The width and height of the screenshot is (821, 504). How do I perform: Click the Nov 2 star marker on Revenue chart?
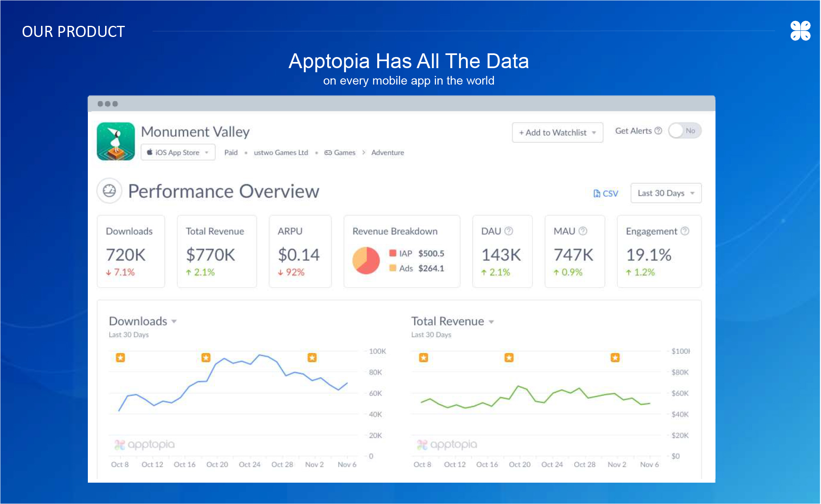pos(615,358)
